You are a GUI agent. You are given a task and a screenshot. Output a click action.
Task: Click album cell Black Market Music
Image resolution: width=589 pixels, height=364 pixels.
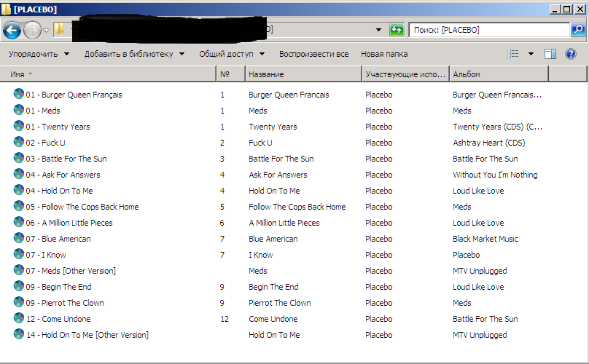coord(485,239)
